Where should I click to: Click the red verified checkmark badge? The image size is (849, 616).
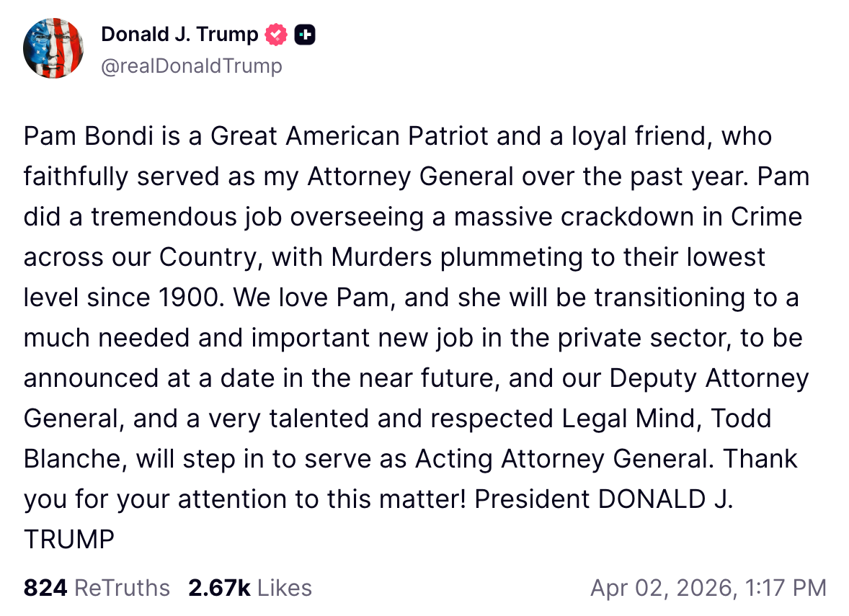click(276, 34)
